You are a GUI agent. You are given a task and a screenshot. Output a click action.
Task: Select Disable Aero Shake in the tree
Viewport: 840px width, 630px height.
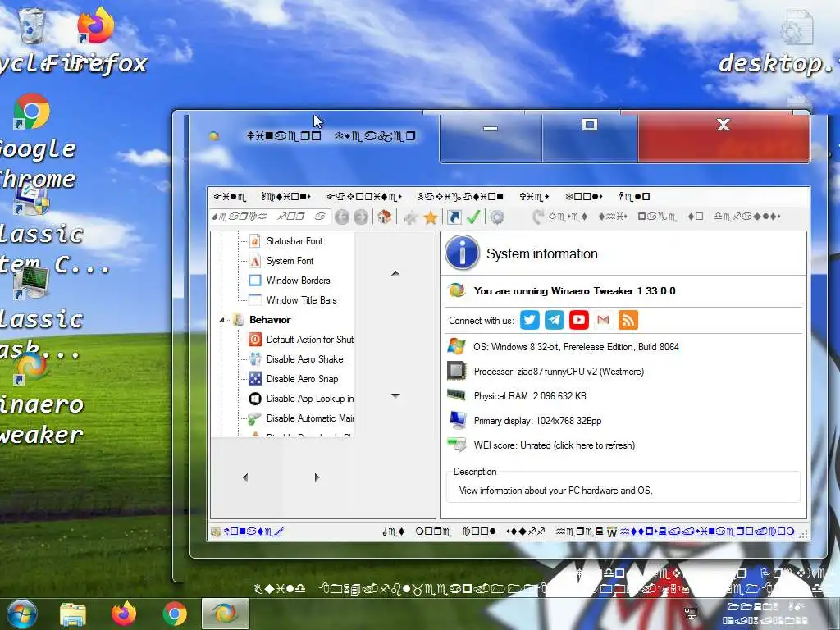(305, 359)
